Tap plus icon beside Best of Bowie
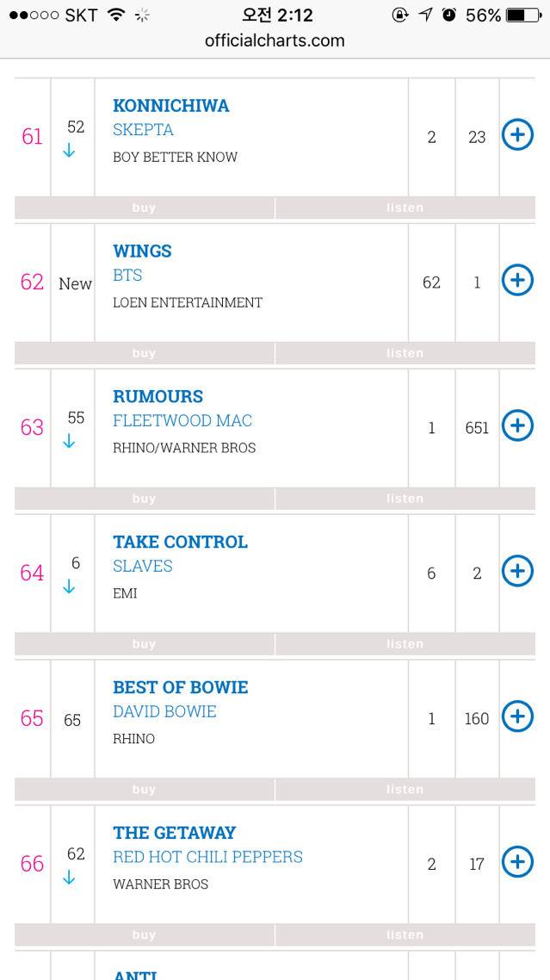 point(517,716)
